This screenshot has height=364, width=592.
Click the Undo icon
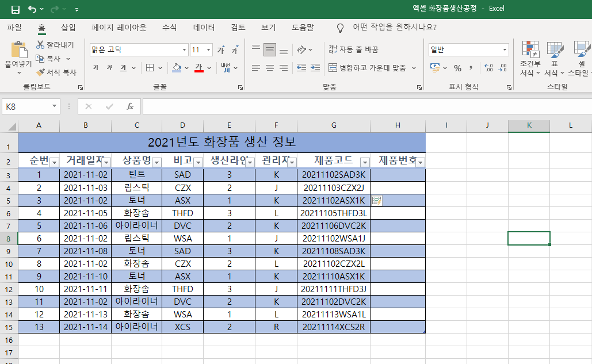[32, 9]
